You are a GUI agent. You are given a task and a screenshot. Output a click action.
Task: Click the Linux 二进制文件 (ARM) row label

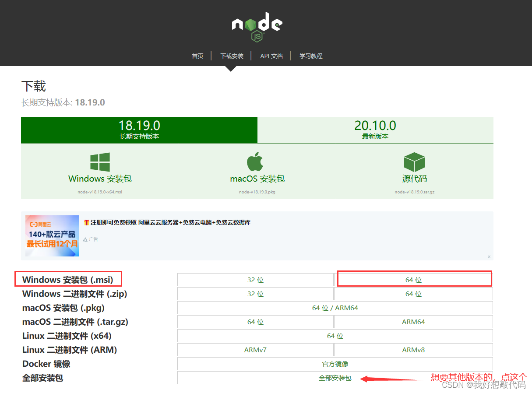point(70,350)
